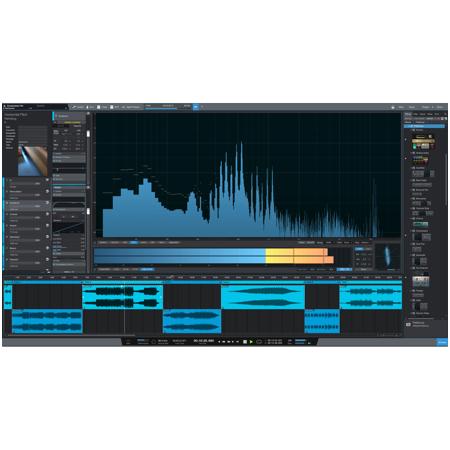Click the blue button at bottom-right corner
The height and width of the screenshot is (450, 450).
click(x=442, y=342)
